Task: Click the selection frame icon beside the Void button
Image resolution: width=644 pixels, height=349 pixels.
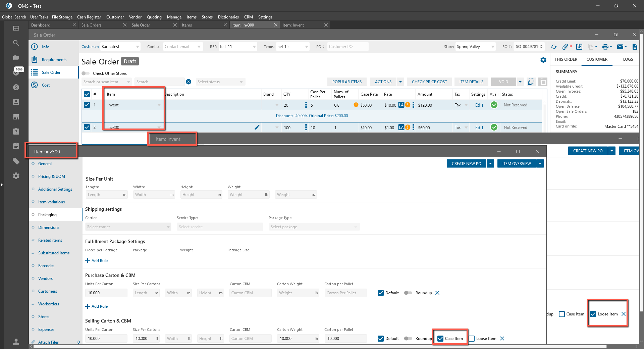Action: click(x=531, y=82)
